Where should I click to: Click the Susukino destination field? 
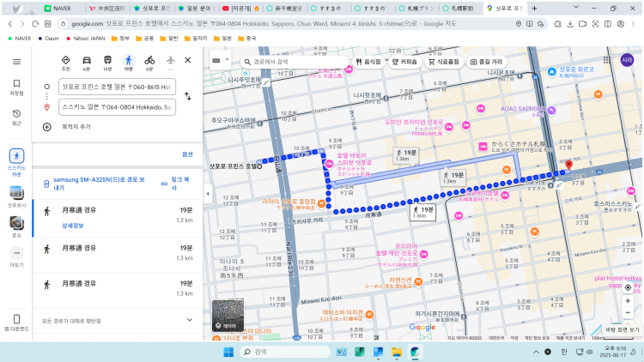[117, 107]
